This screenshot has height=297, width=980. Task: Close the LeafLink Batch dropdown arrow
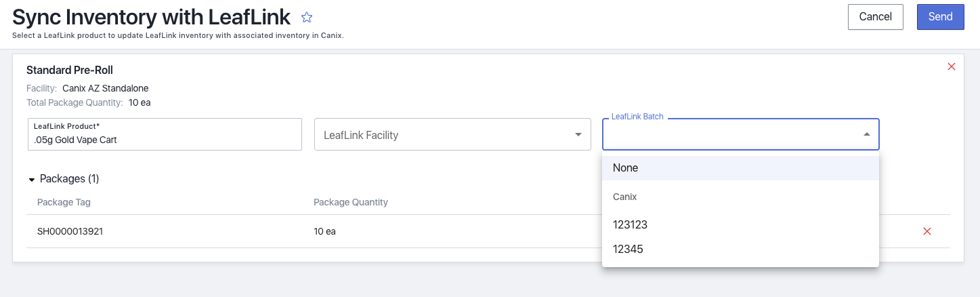866,134
